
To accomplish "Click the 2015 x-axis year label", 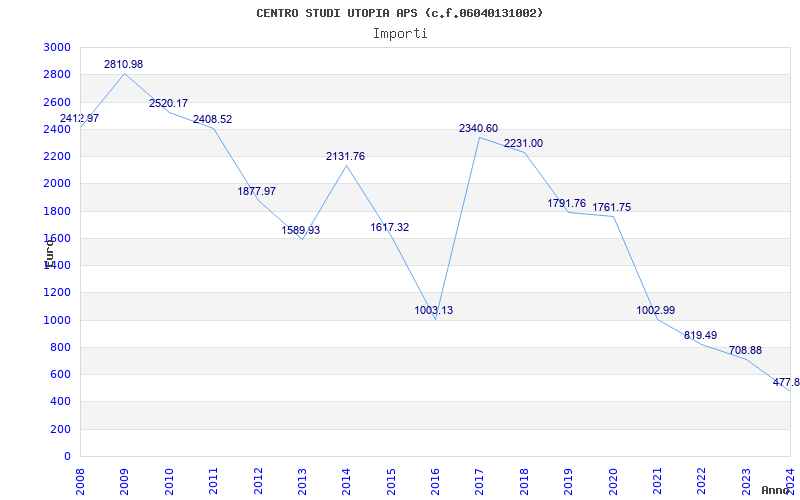I will (391, 481).
